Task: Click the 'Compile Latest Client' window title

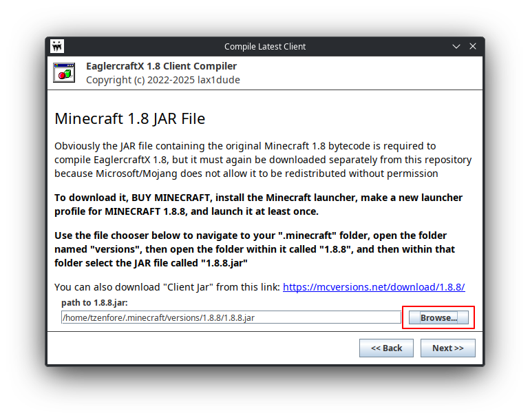Action: point(265,46)
